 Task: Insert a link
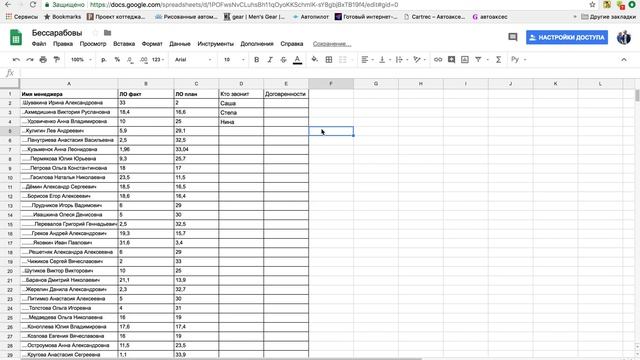438,60
